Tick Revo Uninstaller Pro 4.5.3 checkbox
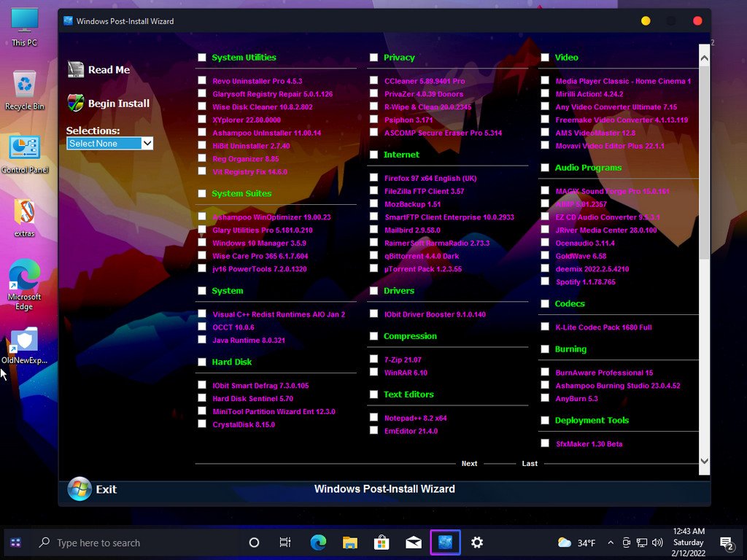 point(202,80)
